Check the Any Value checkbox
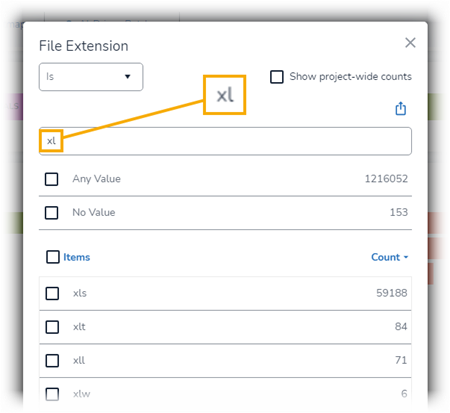 click(52, 179)
